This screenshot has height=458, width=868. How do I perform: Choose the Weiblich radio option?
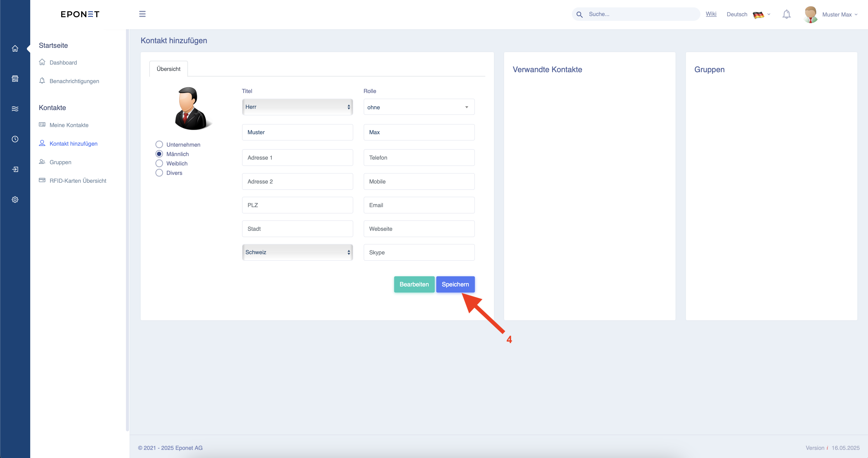pos(159,163)
